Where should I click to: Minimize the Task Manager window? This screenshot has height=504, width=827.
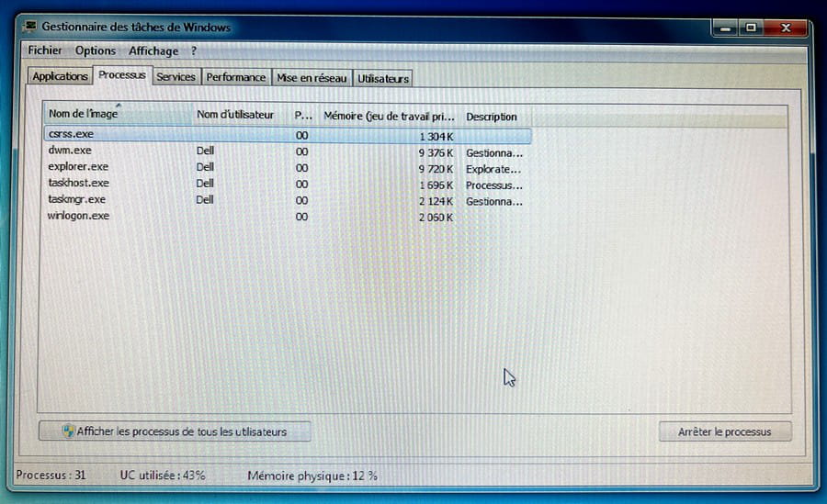(725, 28)
